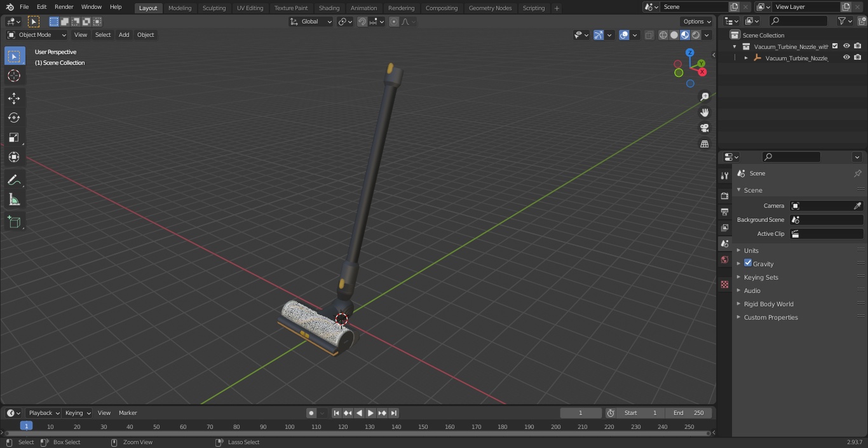The image size is (868, 448).
Task: Open the Output properties tab
Action: click(x=724, y=212)
